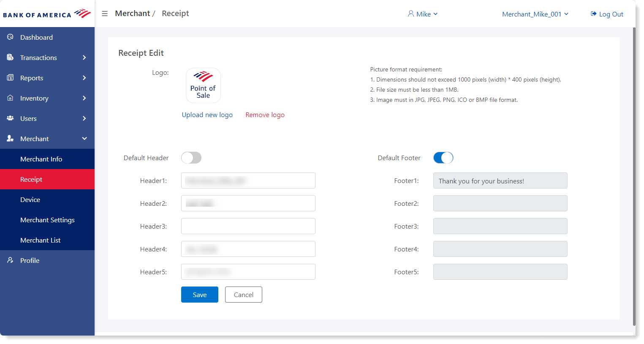
Task: Click Remove logo link
Action: (265, 115)
